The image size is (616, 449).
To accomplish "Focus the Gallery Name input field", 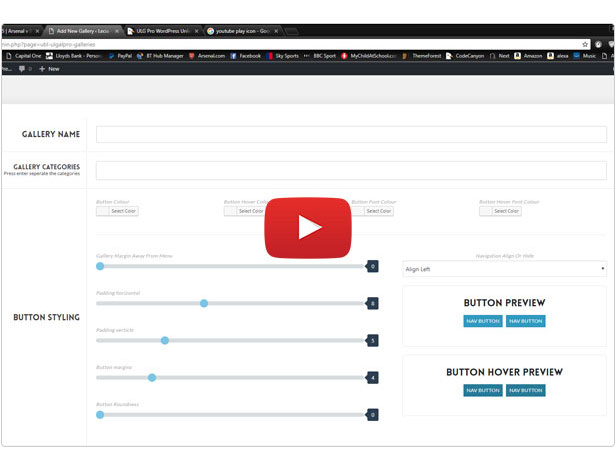I will click(x=351, y=134).
